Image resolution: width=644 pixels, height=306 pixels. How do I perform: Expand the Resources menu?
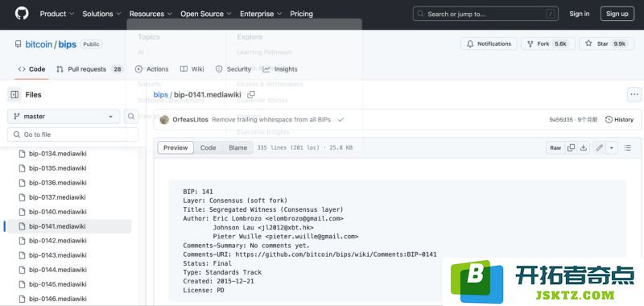[x=151, y=14]
